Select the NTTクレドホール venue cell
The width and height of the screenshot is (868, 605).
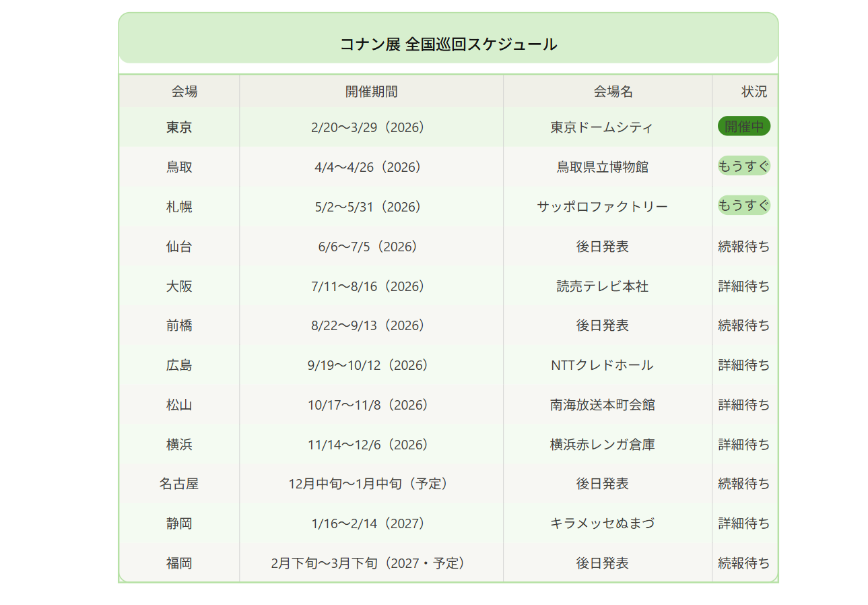(x=602, y=365)
